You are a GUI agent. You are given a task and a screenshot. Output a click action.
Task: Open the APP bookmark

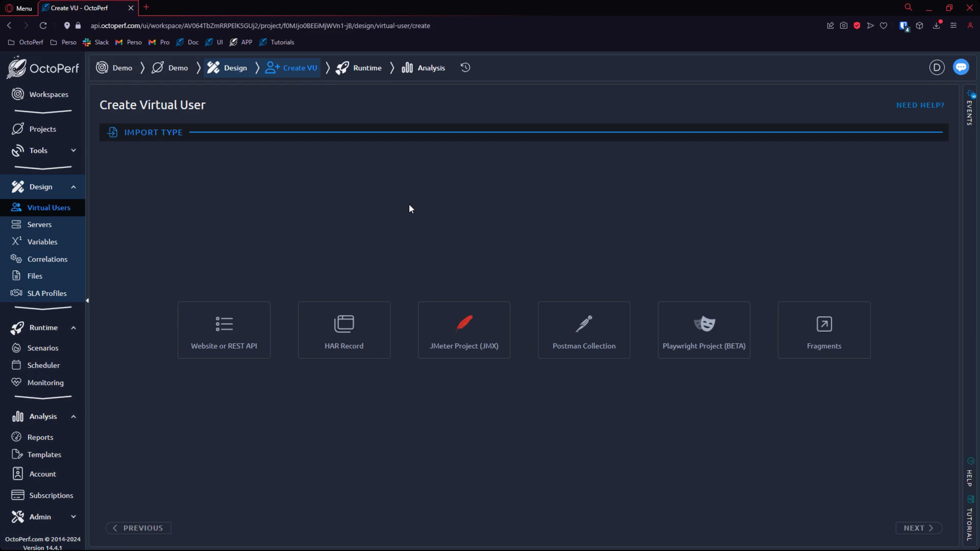point(241,42)
